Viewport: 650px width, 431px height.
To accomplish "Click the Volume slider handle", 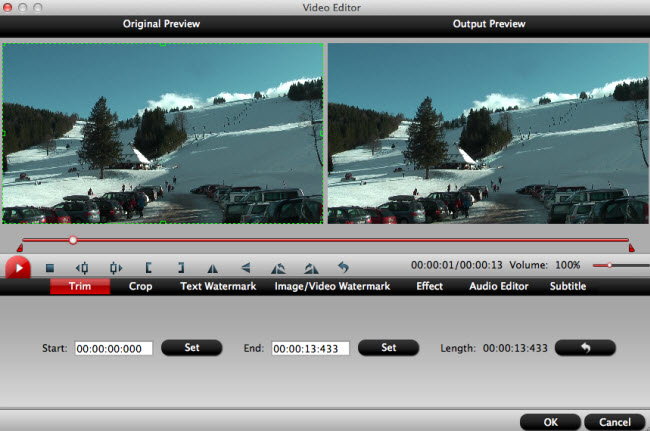I will 610,265.
